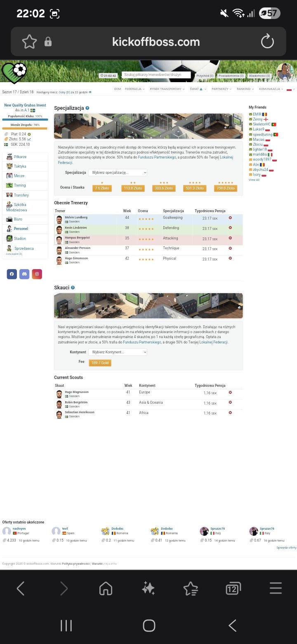297x644 pixels.
Task: Click the green heart football logo
Action: [14, 73]
